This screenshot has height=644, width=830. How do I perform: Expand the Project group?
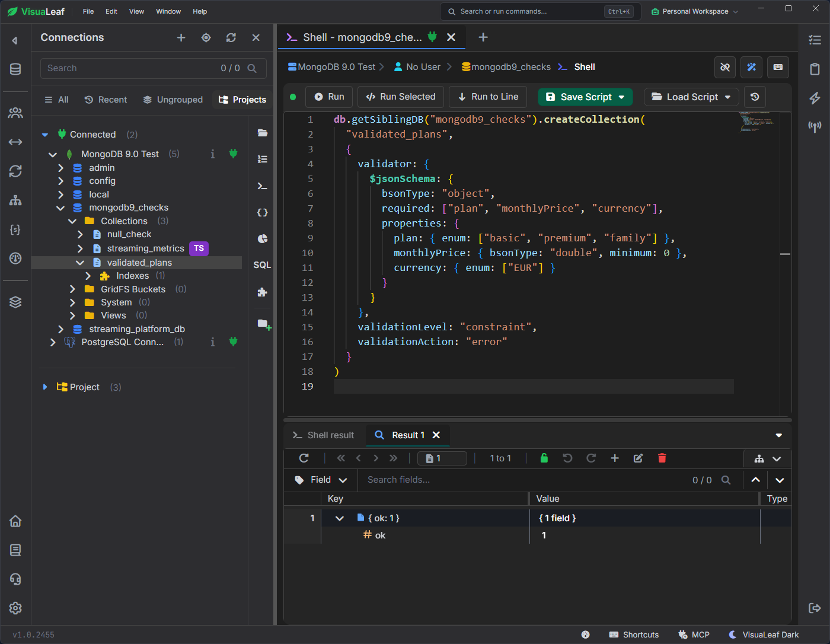tap(45, 387)
